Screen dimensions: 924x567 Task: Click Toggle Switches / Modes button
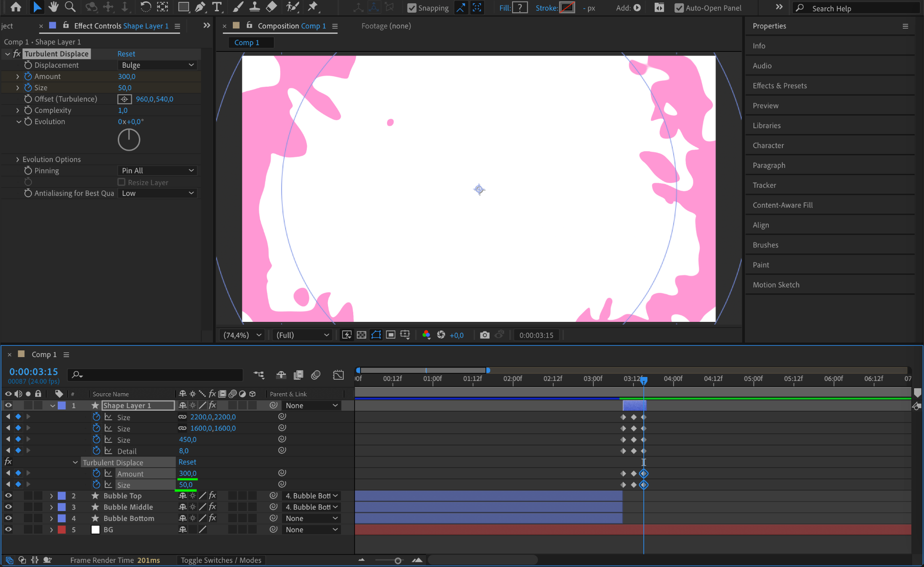coord(221,560)
